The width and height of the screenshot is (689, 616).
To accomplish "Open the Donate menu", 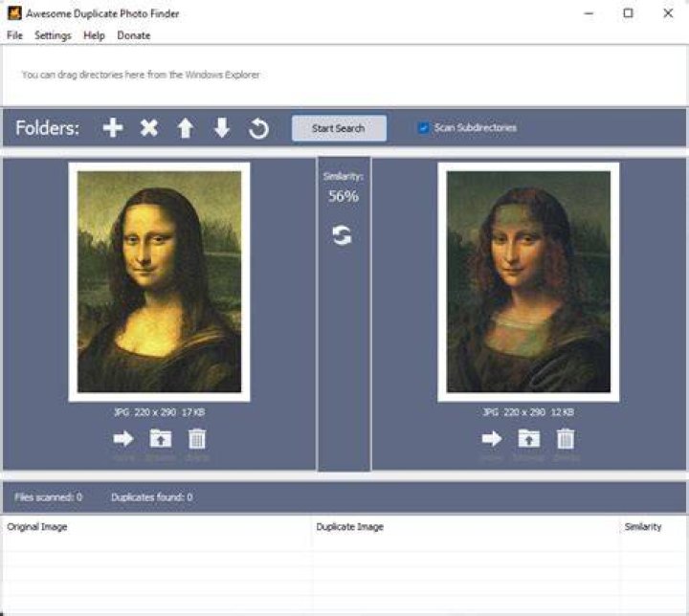I will coord(134,35).
